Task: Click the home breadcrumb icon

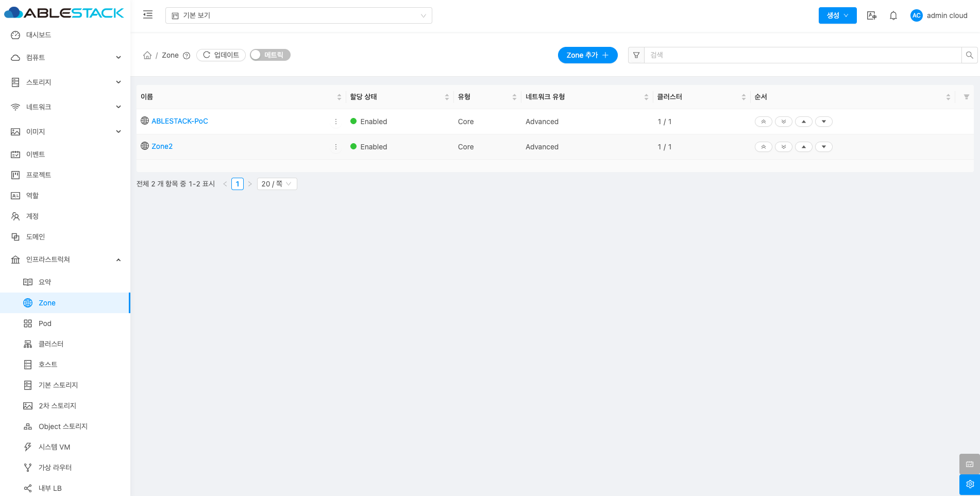Action: pos(147,55)
